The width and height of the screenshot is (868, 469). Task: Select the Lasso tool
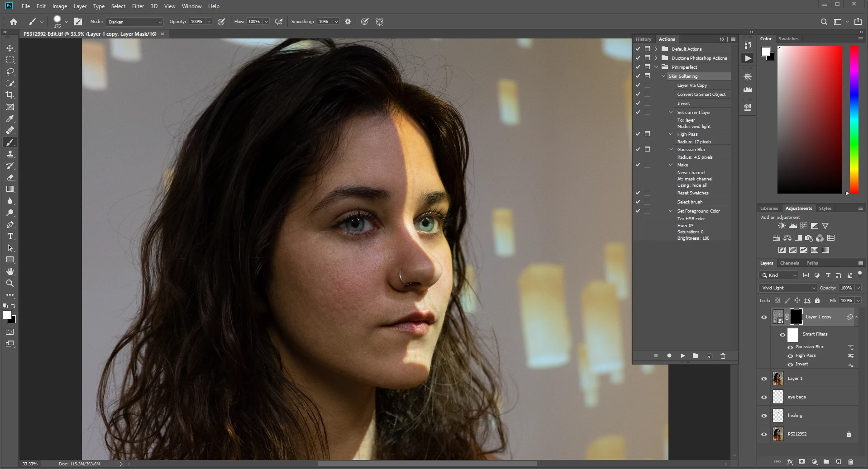point(10,71)
